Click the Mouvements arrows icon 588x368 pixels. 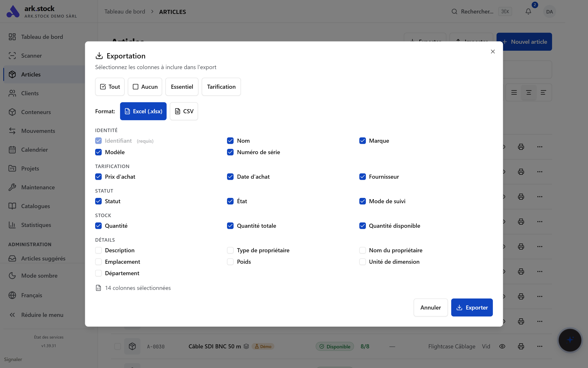[12, 131]
